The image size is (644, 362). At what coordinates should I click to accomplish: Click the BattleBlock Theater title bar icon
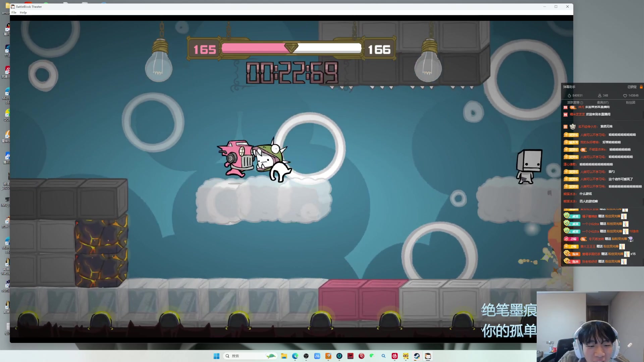13,6
